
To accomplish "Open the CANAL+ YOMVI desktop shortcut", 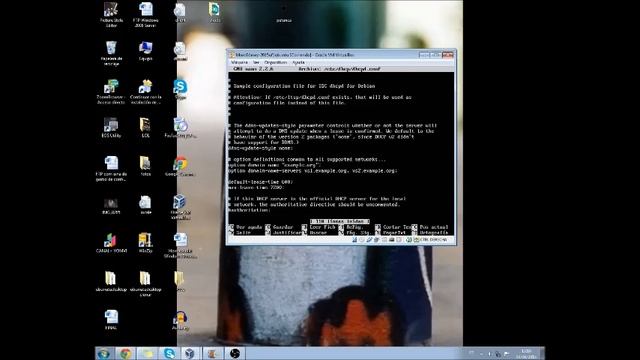I will 111,243.
